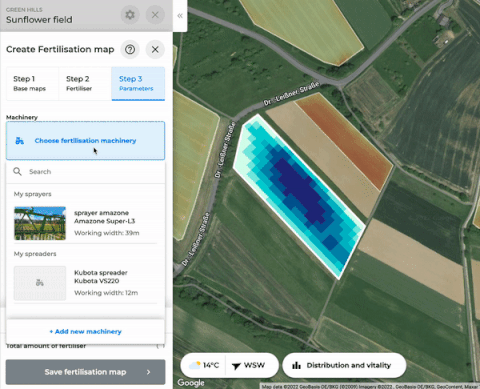480x389 pixels.
Task: Click the cloud sun weather icon
Action: tap(195, 365)
